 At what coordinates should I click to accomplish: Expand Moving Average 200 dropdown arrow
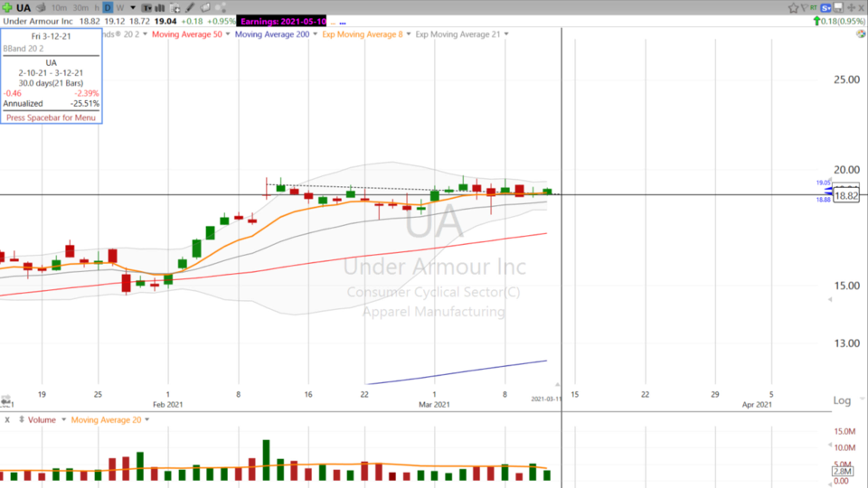315,34
